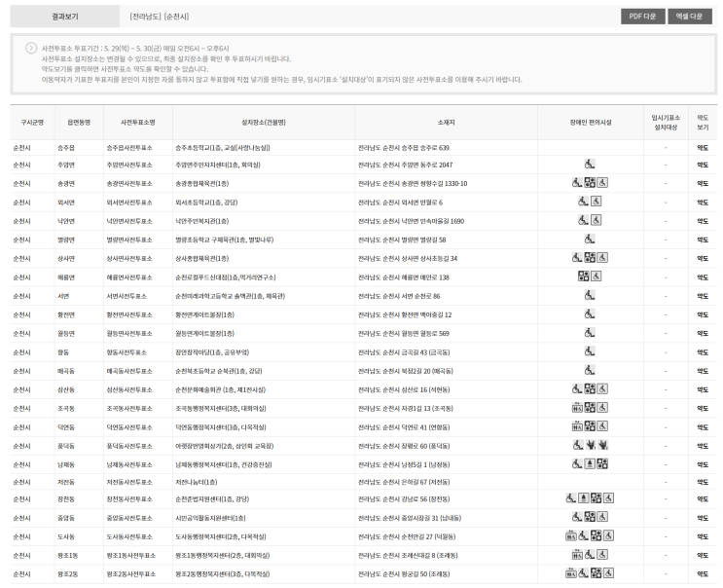Click boxed wheelchair icon in 해룡면 row
Viewport: 723px width, 588px height.
(x=596, y=276)
